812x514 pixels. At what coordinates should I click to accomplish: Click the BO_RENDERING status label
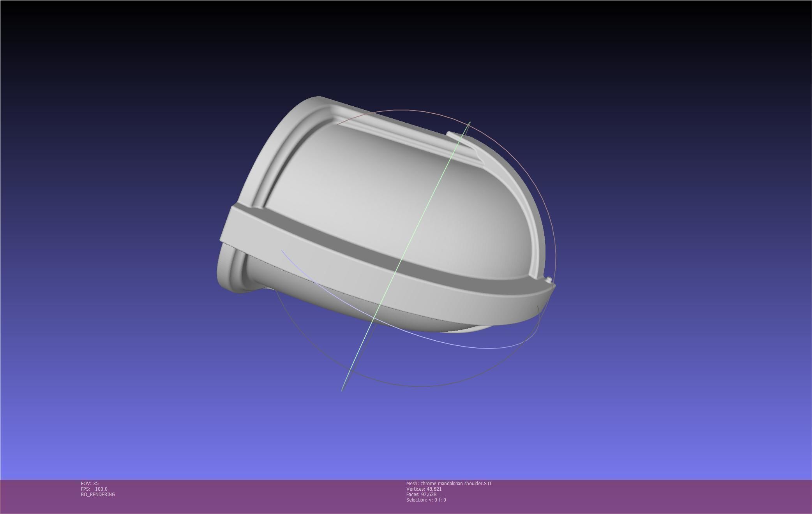tap(98, 494)
